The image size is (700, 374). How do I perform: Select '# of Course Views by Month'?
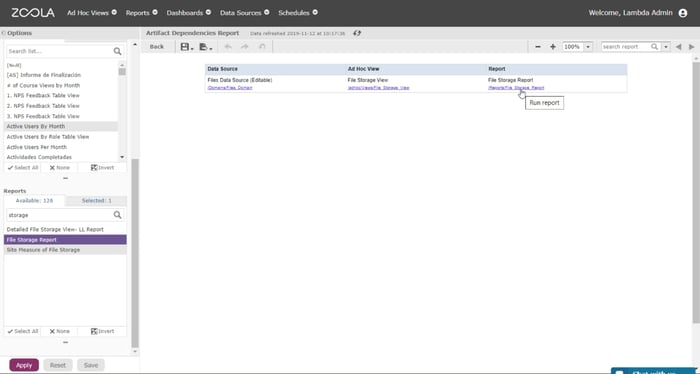click(x=61, y=85)
